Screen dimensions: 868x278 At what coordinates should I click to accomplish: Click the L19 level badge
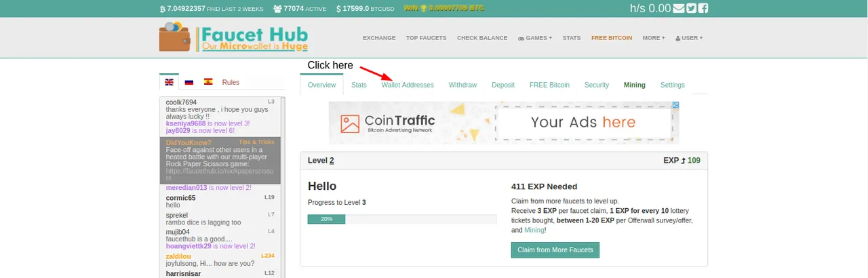[x=269, y=197]
